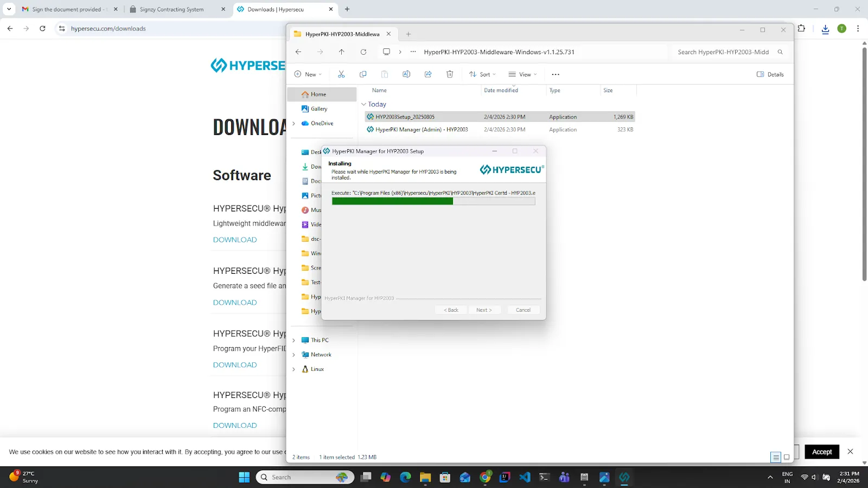Go up one folder level in Explorer
Viewport: 868px width, 488px height.
(341, 52)
